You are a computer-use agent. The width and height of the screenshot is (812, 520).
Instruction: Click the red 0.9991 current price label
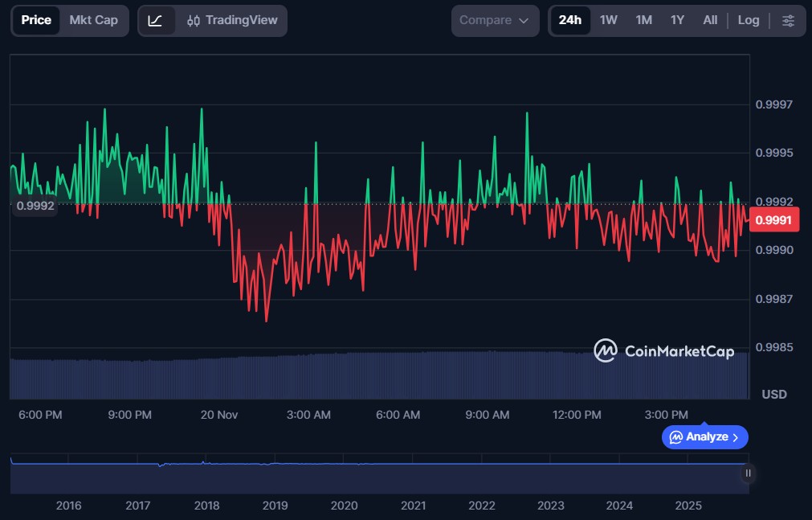click(x=773, y=220)
